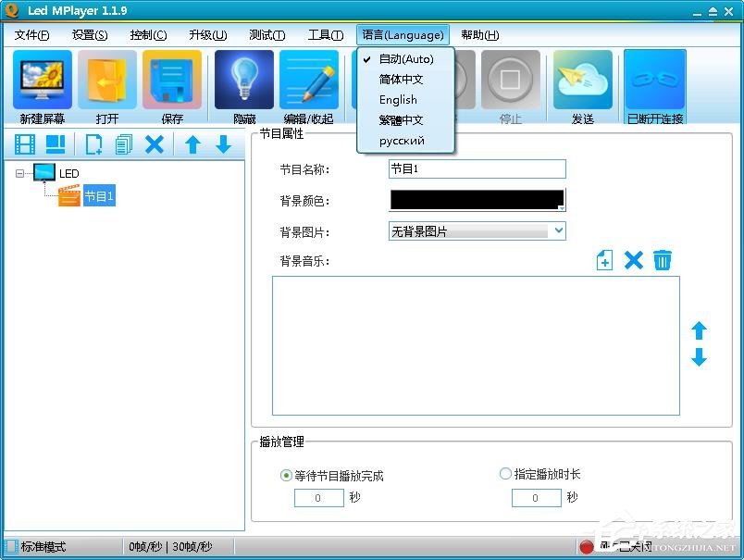Open the 设置(S) menu
Viewport: 744px width, 560px height.
90,35
